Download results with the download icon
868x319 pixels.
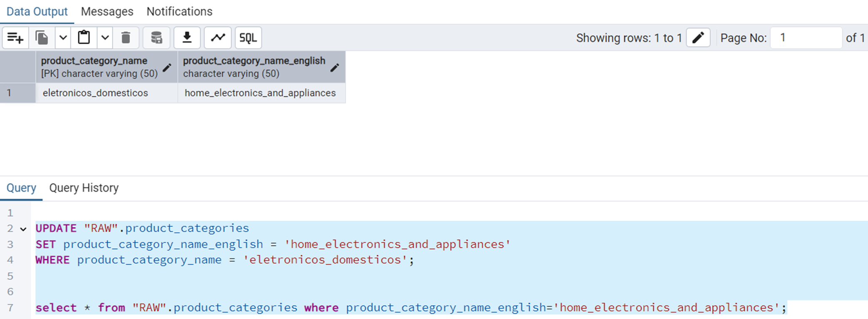point(187,38)
